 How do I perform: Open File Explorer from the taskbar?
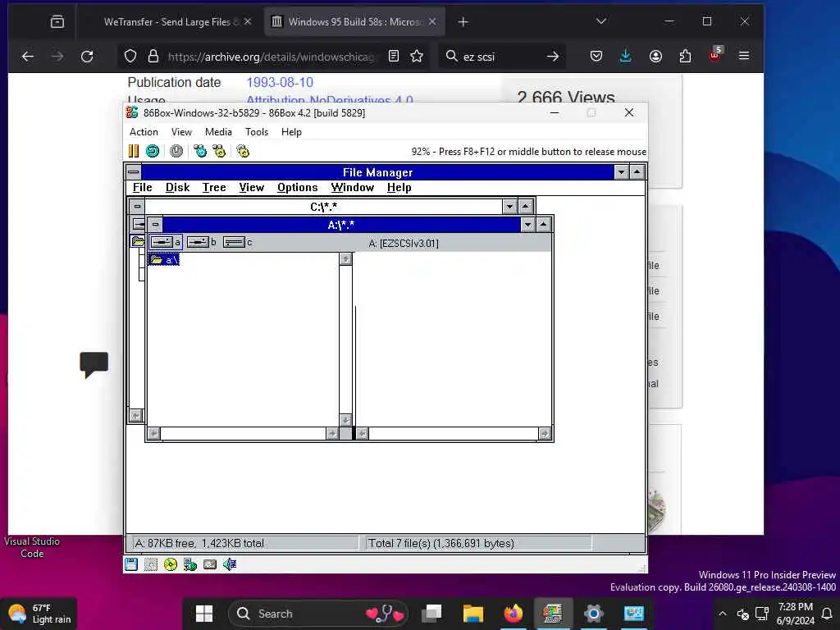click(x=473, y=614)
